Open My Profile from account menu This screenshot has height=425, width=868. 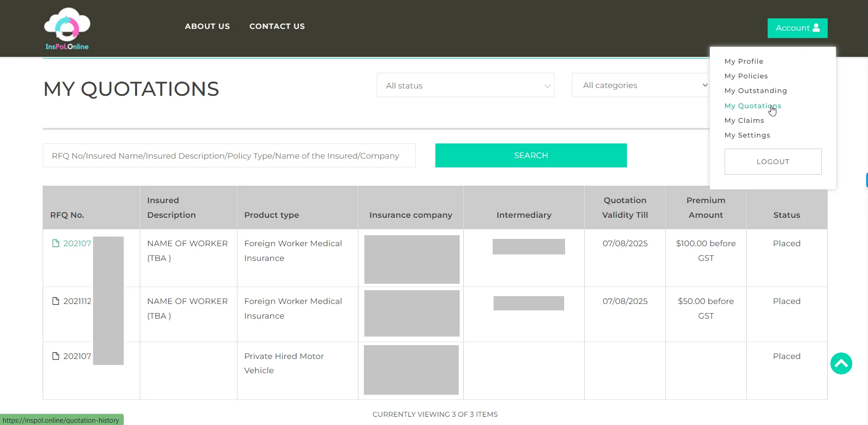743,61
